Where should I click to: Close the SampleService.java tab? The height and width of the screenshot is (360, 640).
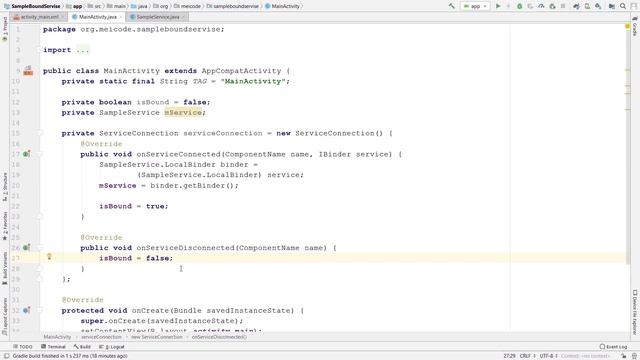(x=183, y=17)
